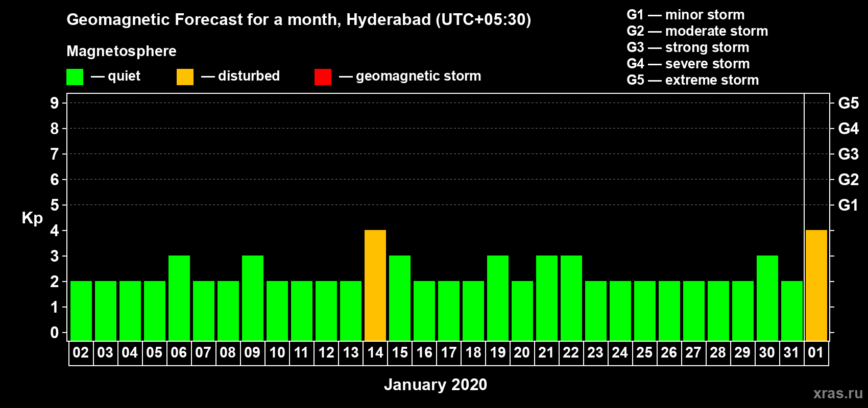Click the orange bar for February 01

click(816, 286)
